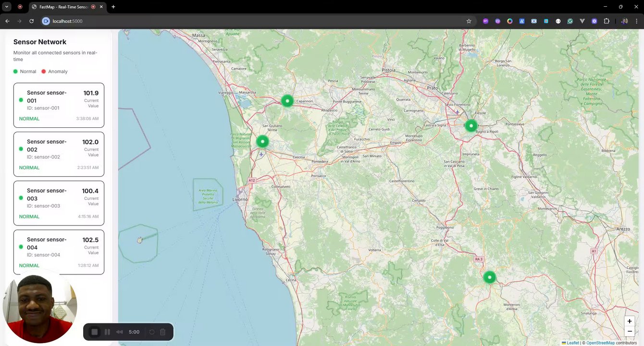Click the round purple card-shaped extension icon
The height and width of the screenshot is (346, 644).
click(497, 21)
